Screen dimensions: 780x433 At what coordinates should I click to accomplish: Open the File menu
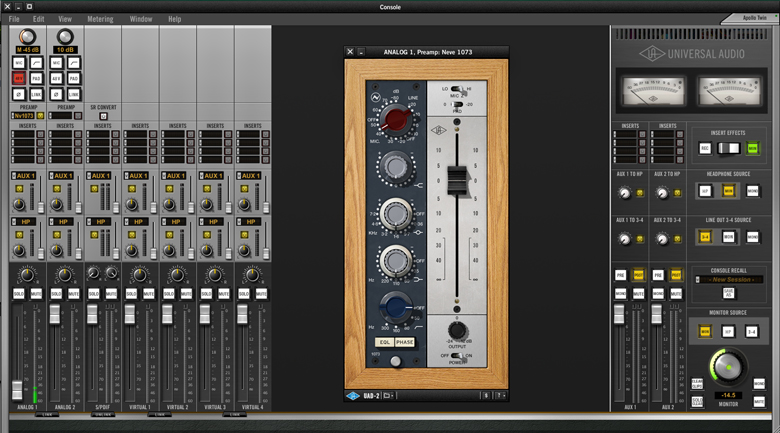tap(14, 19)
